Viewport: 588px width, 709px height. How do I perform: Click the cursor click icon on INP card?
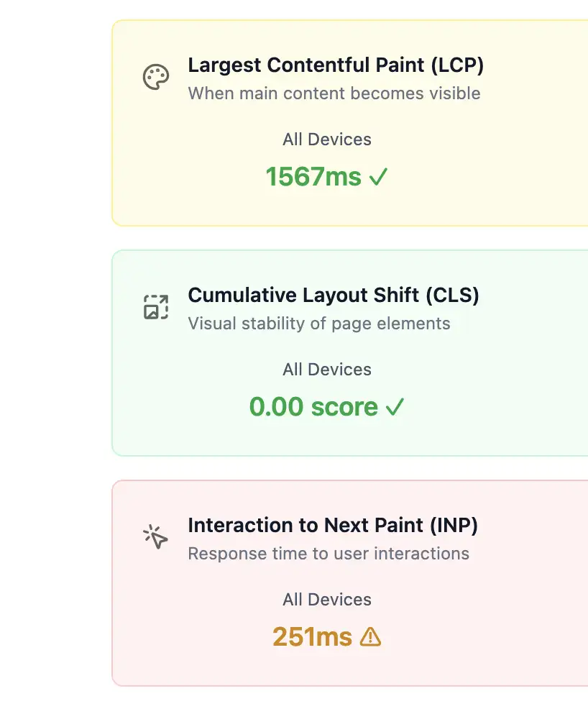[x=155, y=536]
